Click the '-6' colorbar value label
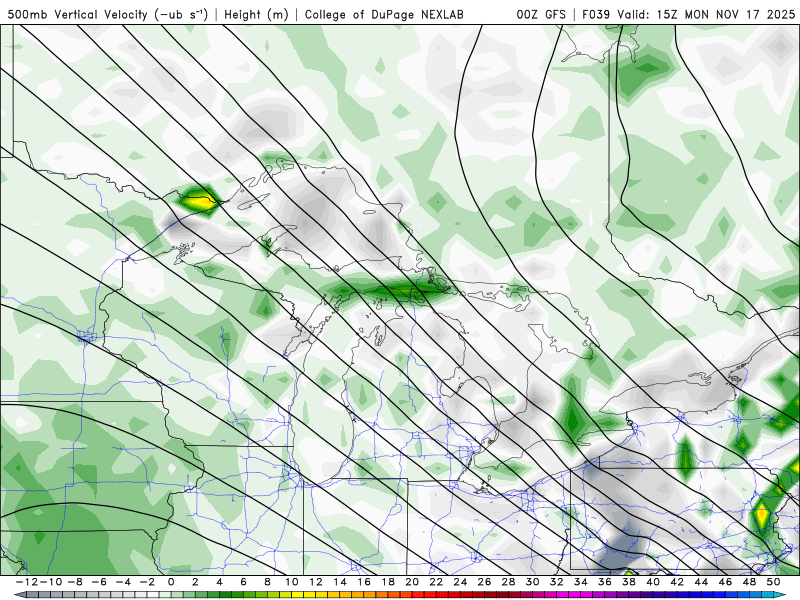This screenshot has height=600, width=800. [98, 582]
